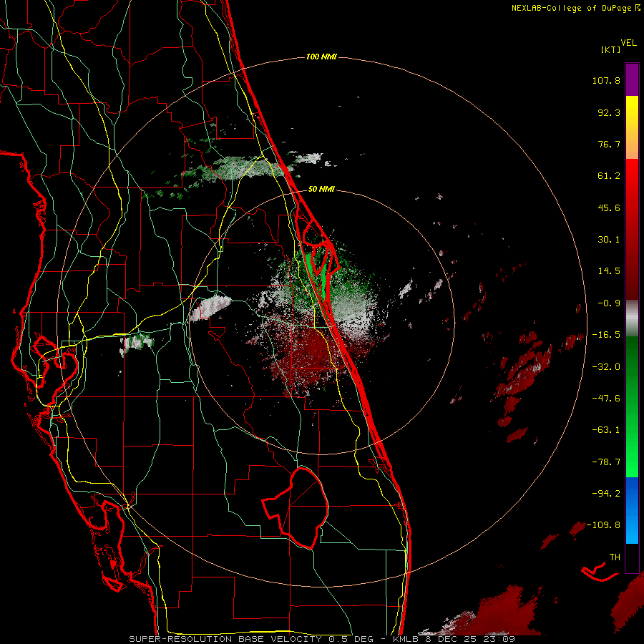Click the -32.0 velocity scale value
Viewport: 644px width, 644px height.
coord(606,367)
